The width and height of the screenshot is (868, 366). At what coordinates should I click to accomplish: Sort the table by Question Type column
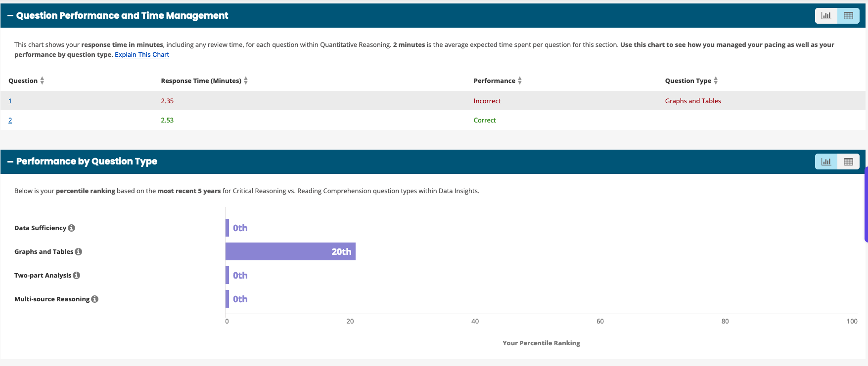pos(716,81)
